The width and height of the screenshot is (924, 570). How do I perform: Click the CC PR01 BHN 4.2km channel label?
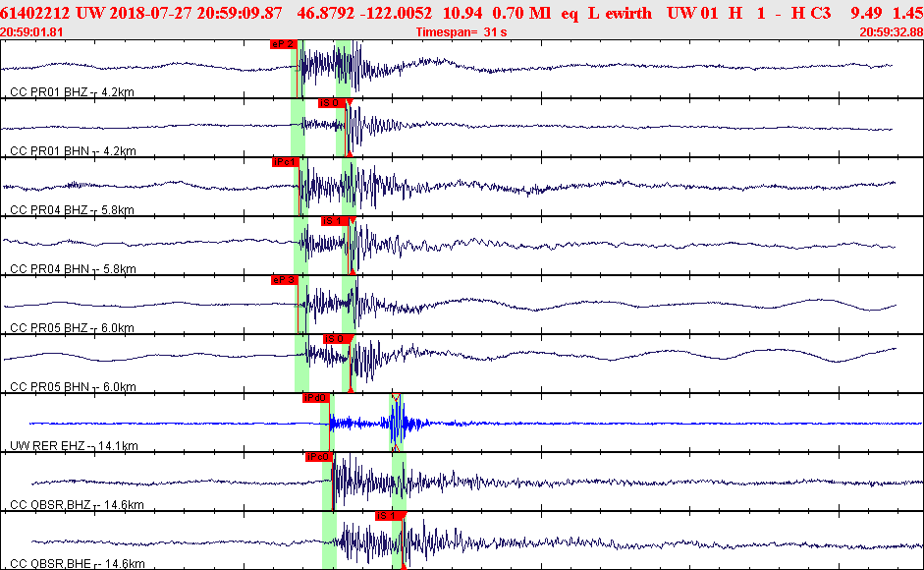pos(73,151)
